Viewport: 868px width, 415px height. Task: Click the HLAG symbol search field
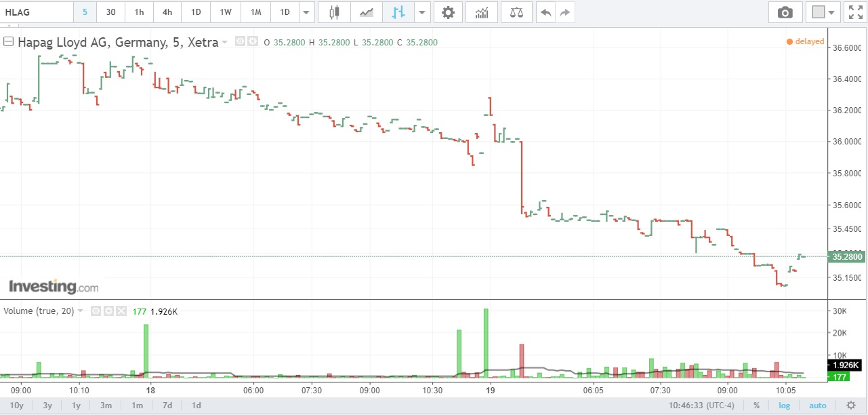[37, 12]
